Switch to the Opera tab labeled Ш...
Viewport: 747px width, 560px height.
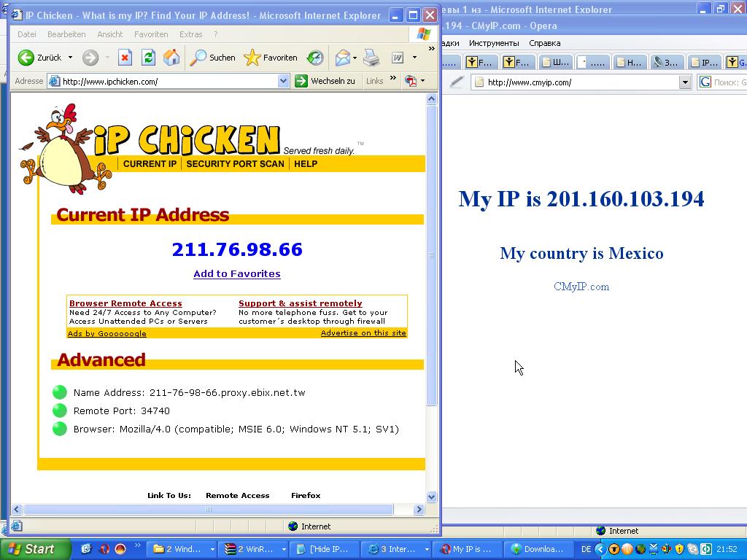[554, 62]
